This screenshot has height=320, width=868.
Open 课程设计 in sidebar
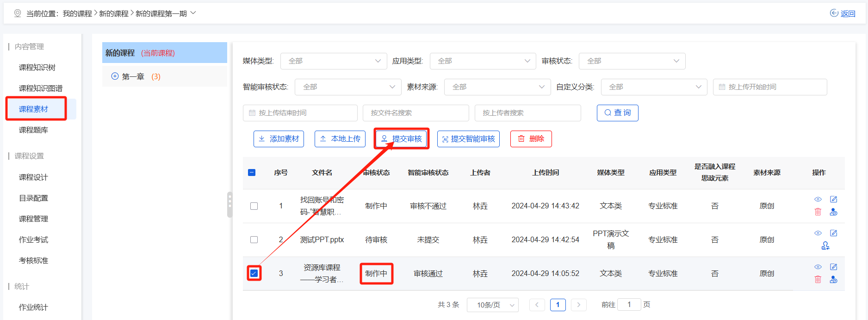point(33,177)
